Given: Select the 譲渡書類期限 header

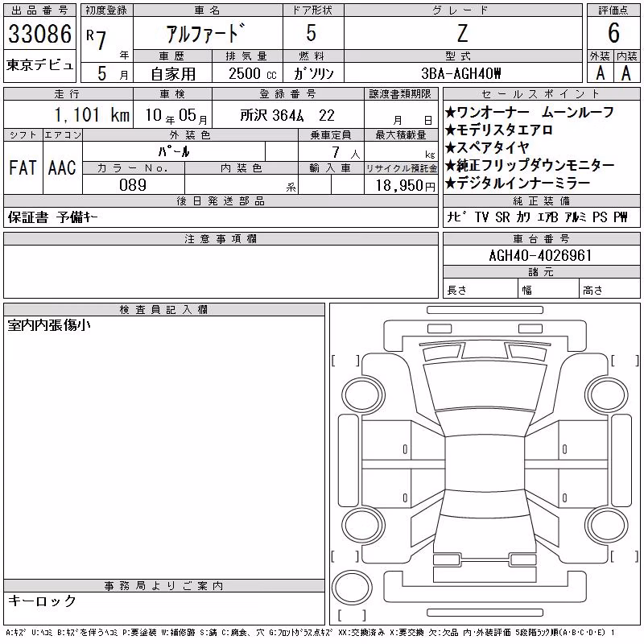Looking at the screenshot, I should [x=400, y=94].
